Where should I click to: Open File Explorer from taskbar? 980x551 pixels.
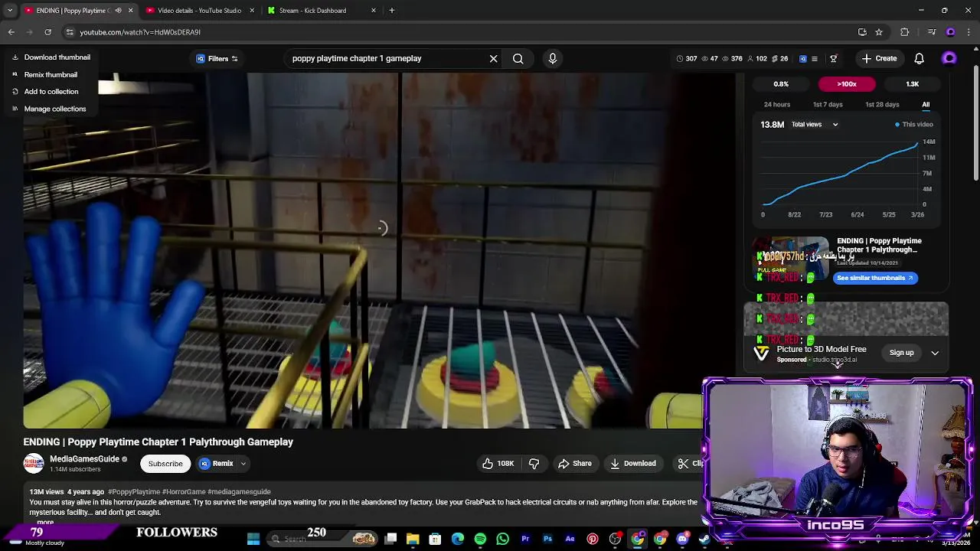(413, 539)
